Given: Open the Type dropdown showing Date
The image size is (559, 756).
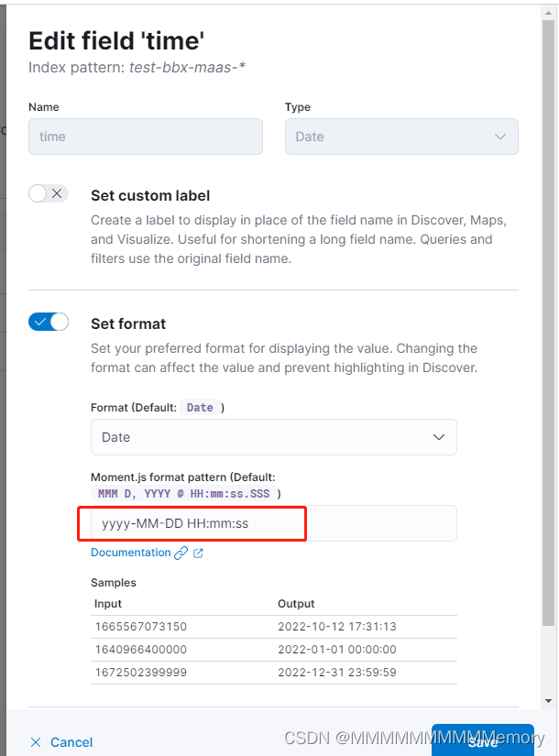Looking at the screenshot, I should pyautogui.click(x=401, y=136).
